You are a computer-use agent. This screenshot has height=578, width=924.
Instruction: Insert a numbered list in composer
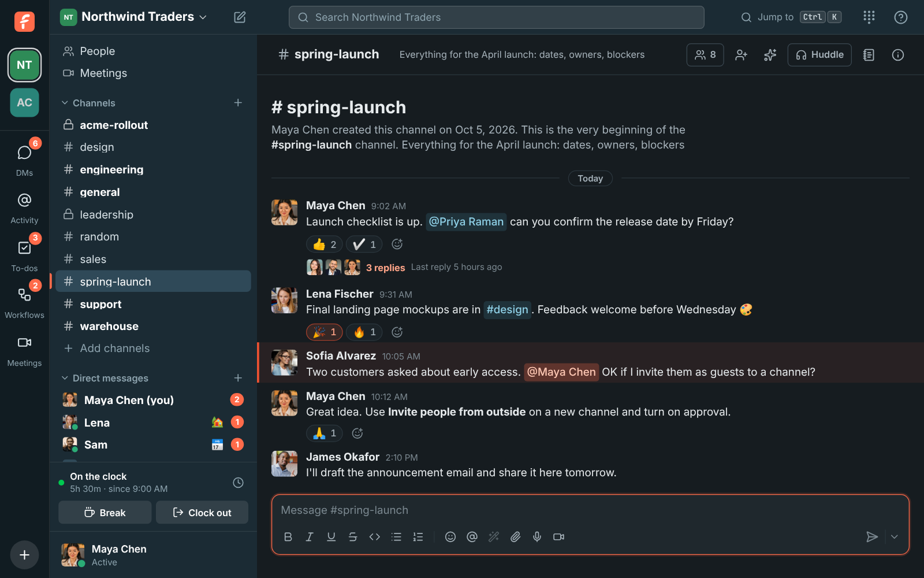click(x=418, y=537)
